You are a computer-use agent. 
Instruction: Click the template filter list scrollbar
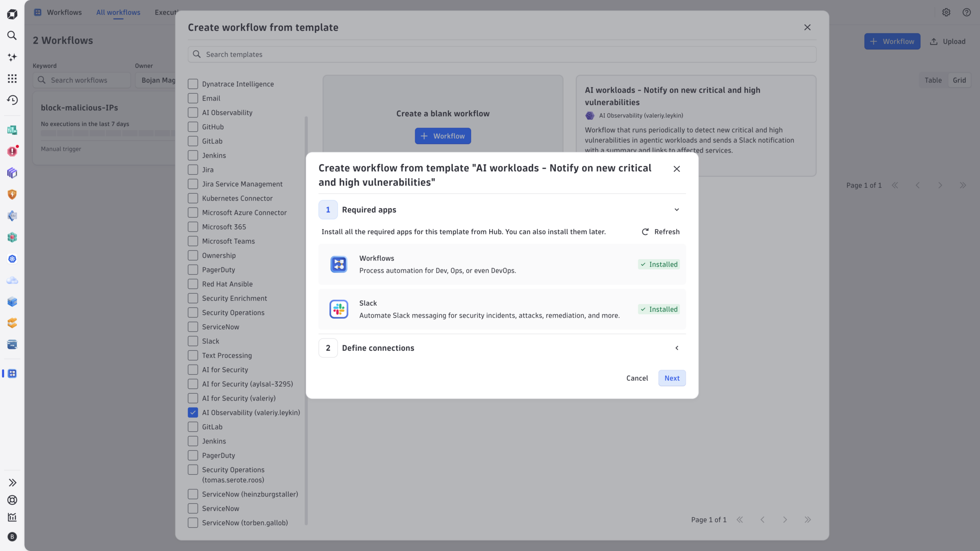(x=306, y=321)
